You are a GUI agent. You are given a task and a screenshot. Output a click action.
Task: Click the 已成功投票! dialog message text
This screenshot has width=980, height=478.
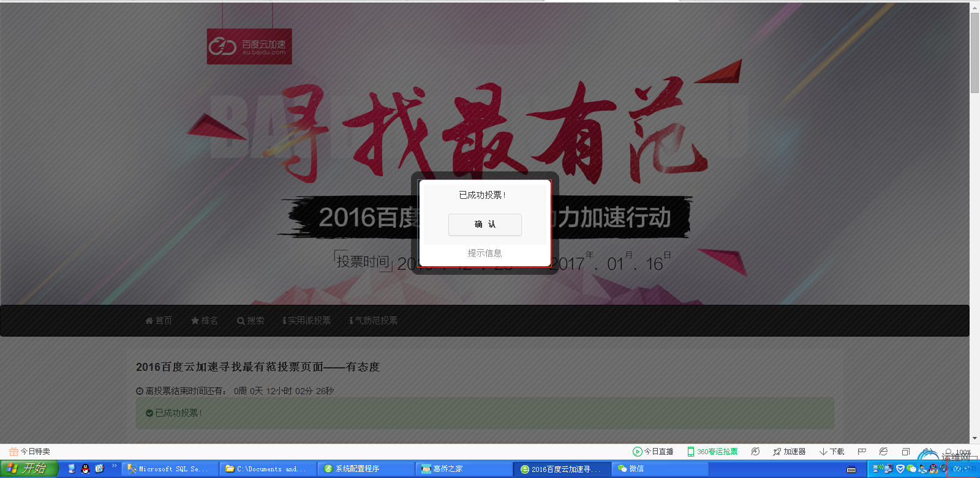[483, 195]
